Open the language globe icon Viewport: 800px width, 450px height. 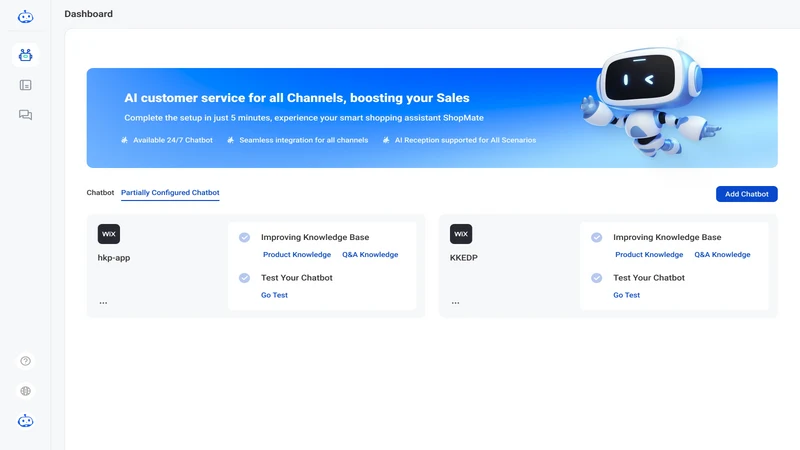[x=26, y=391]
